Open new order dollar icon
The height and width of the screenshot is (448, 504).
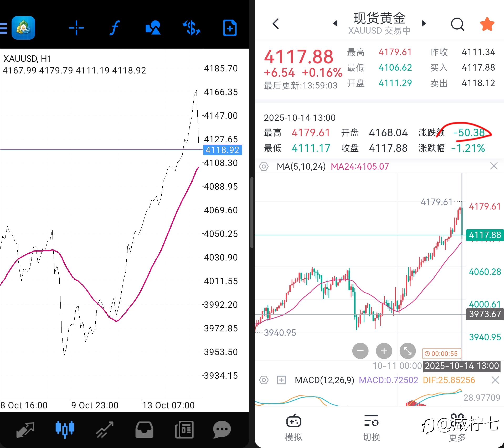[x=192, y=28]
